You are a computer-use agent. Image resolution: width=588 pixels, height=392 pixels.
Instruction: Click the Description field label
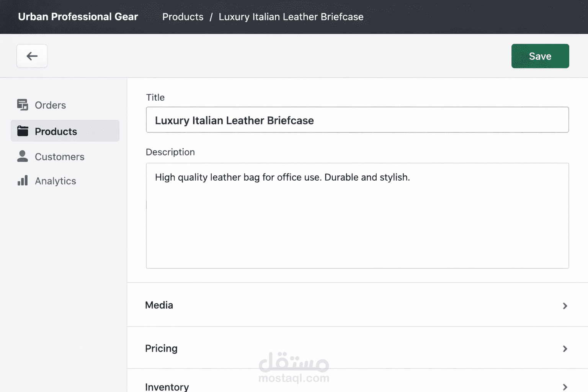(170, 152)
